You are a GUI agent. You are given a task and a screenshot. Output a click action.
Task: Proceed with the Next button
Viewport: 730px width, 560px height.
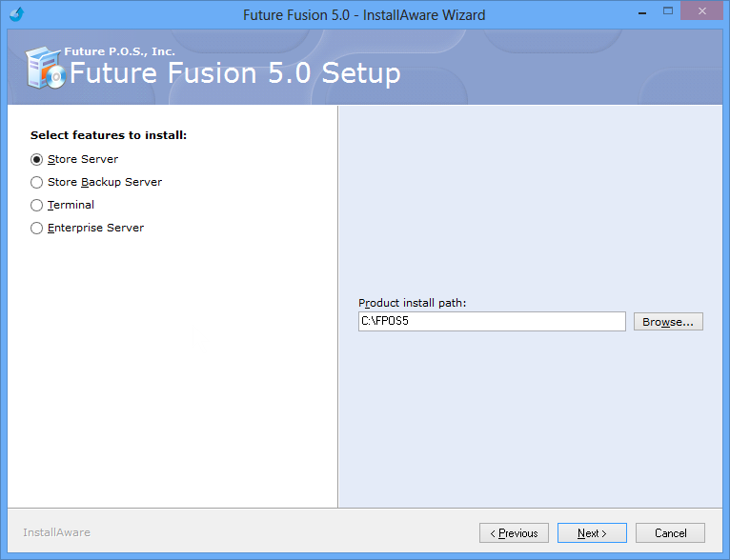coord(592,533)
